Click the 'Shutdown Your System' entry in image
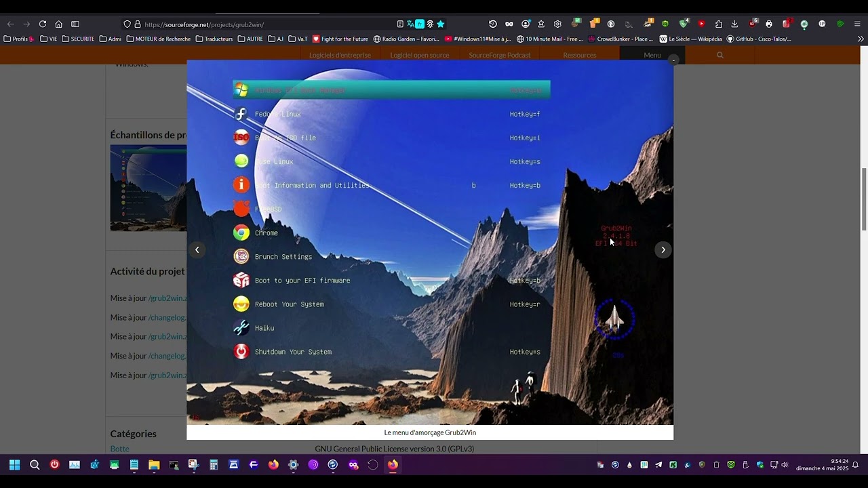The width and height of the screenshot is (868, 488). 293,352
